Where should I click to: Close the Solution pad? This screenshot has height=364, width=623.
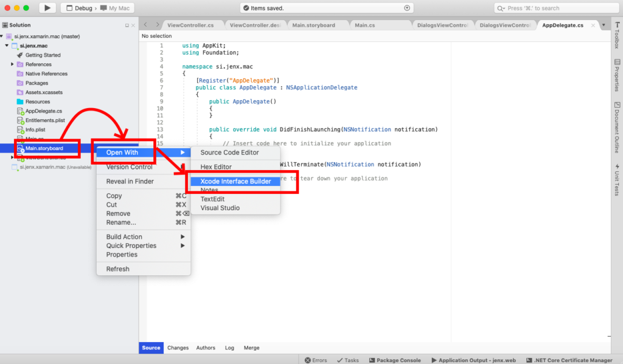(x=133, y=26)
